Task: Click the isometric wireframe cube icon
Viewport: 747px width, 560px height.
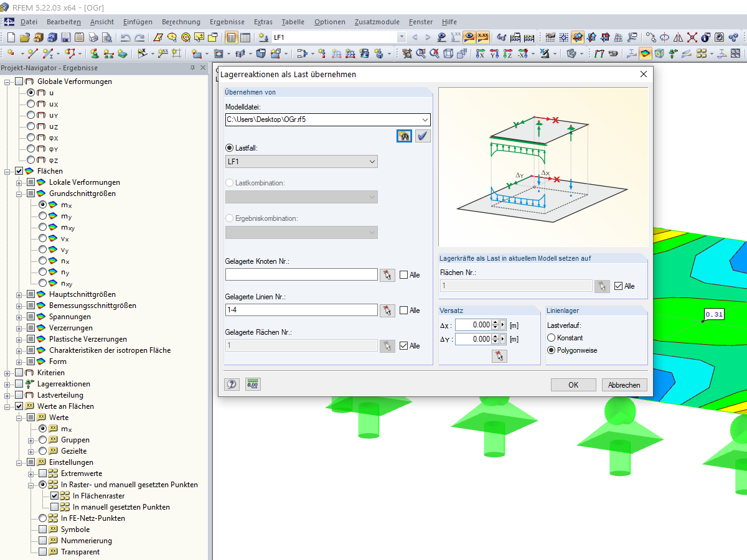Action: [448, 54]
